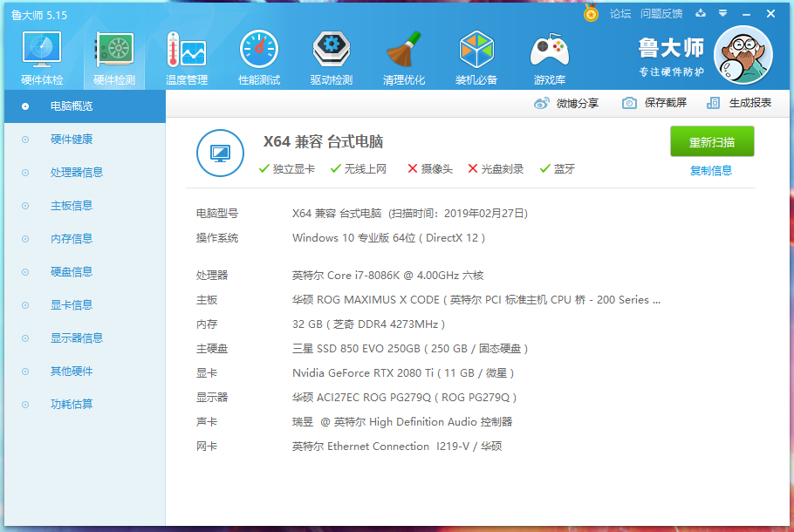Click the download/update icon in title bar
Image resolution: width=794 pixels, height=532 pixels.
click(x=701, y=13)
